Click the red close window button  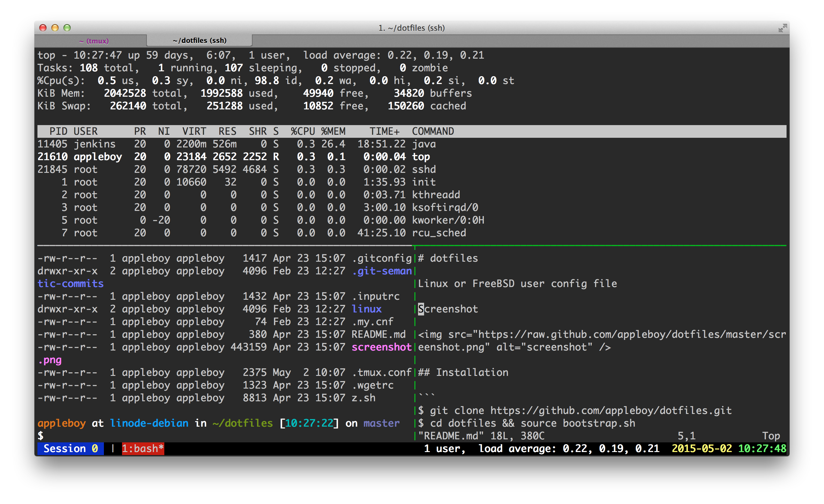click(x=43, y=28)
